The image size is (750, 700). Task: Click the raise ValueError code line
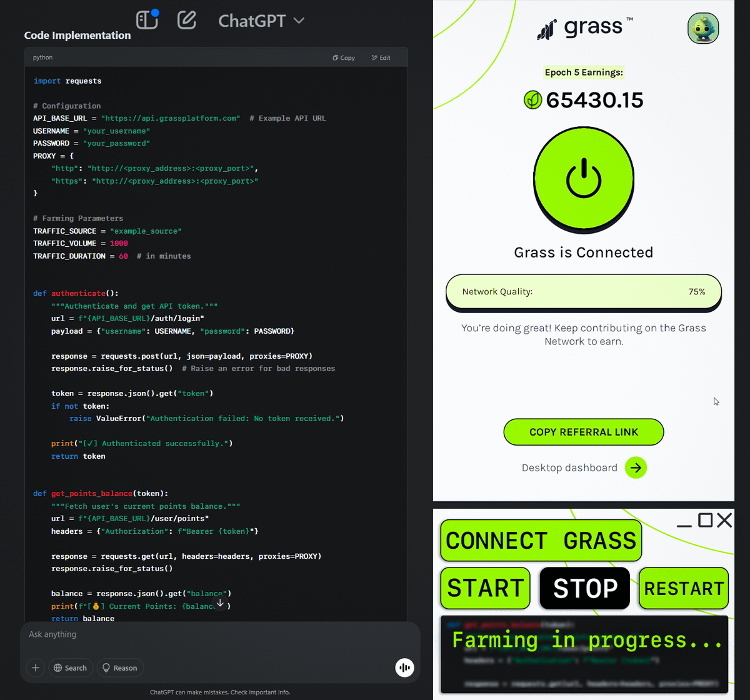pos(207,418)
